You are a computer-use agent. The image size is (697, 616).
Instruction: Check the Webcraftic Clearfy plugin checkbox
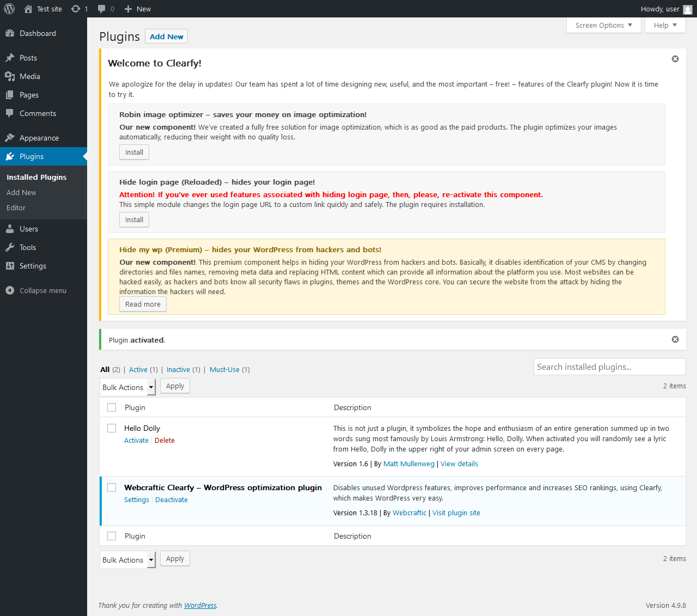click(112, 487)
